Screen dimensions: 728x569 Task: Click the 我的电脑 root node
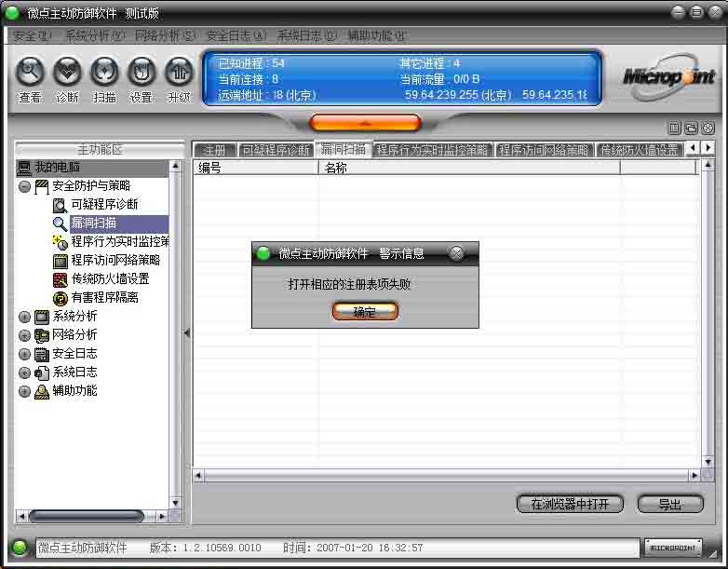[x=57, y=168]
